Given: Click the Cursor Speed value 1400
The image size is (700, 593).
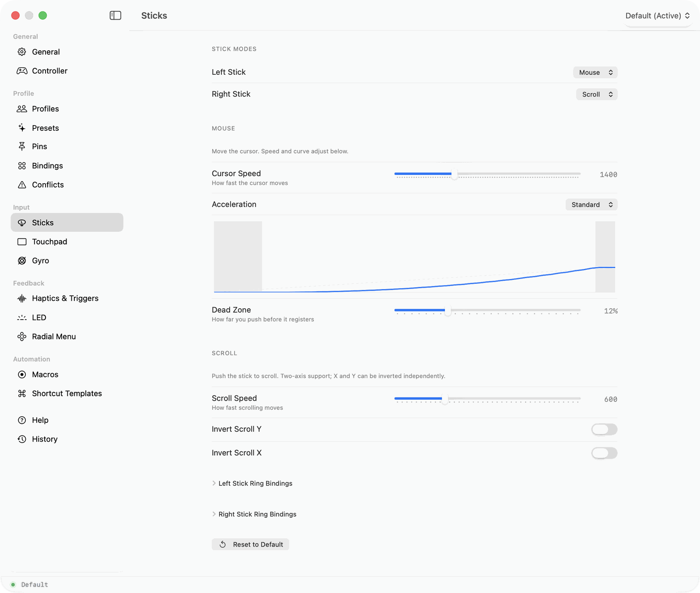Looking at the screenshot, I should [609, 174].
